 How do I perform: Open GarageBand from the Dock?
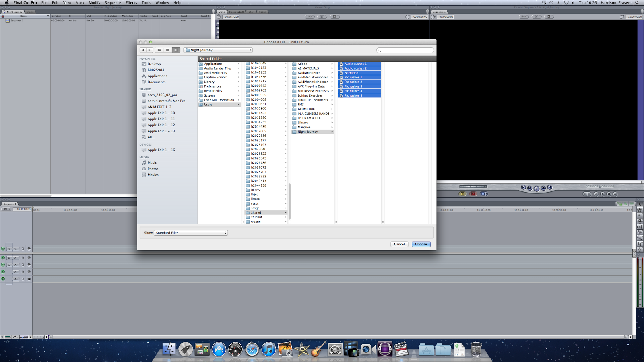(x=318, y=349)
